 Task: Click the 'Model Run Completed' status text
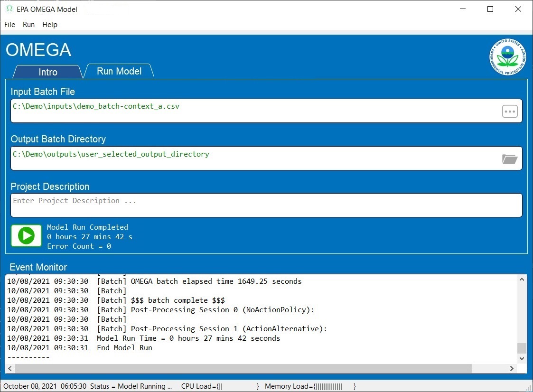[87, 227]
